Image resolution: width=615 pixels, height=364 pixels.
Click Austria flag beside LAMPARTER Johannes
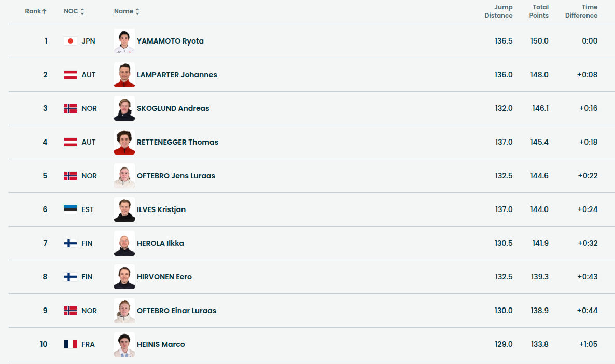71,75
